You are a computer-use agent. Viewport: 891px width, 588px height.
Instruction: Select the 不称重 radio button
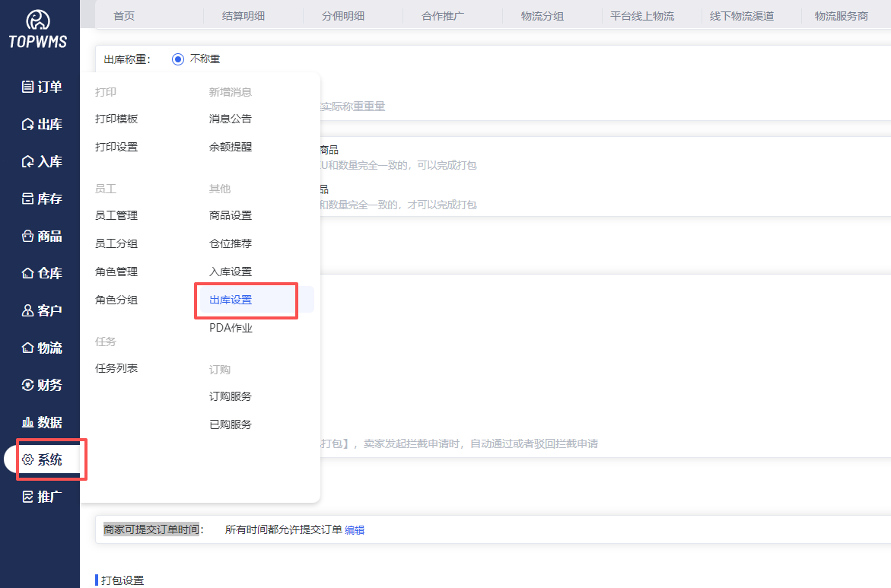[178, 59]
